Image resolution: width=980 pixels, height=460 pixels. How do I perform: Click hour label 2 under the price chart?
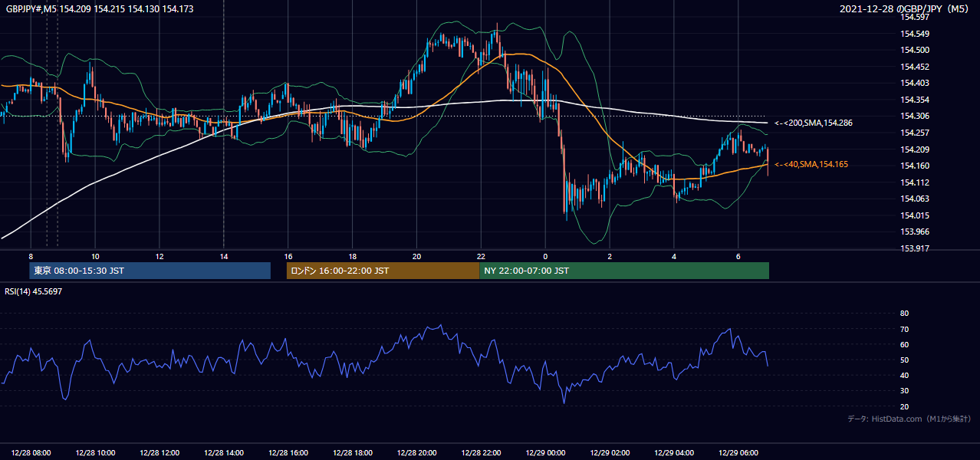(610, 256)
